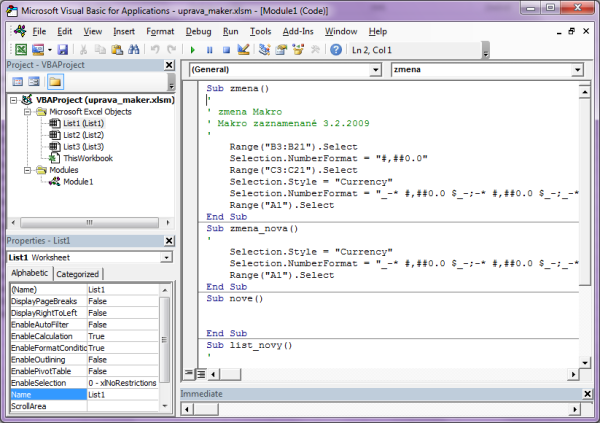Close the Immediate window
This screenshot has height=423, width=600.
(x=587, y=394)
